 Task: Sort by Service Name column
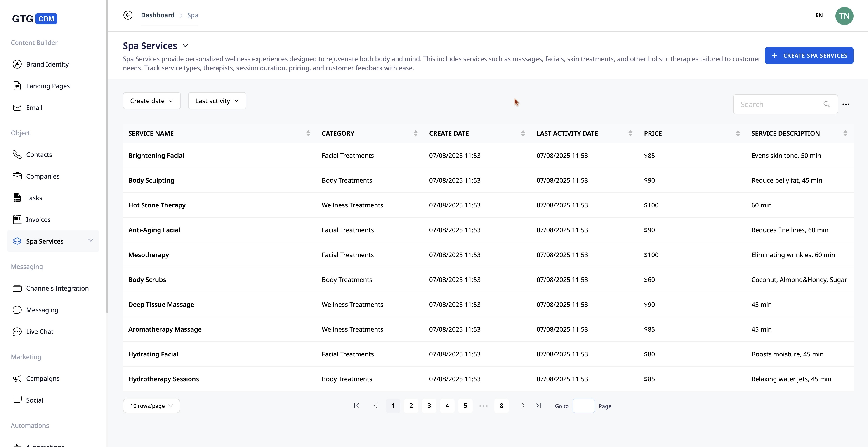pos(308,133)
